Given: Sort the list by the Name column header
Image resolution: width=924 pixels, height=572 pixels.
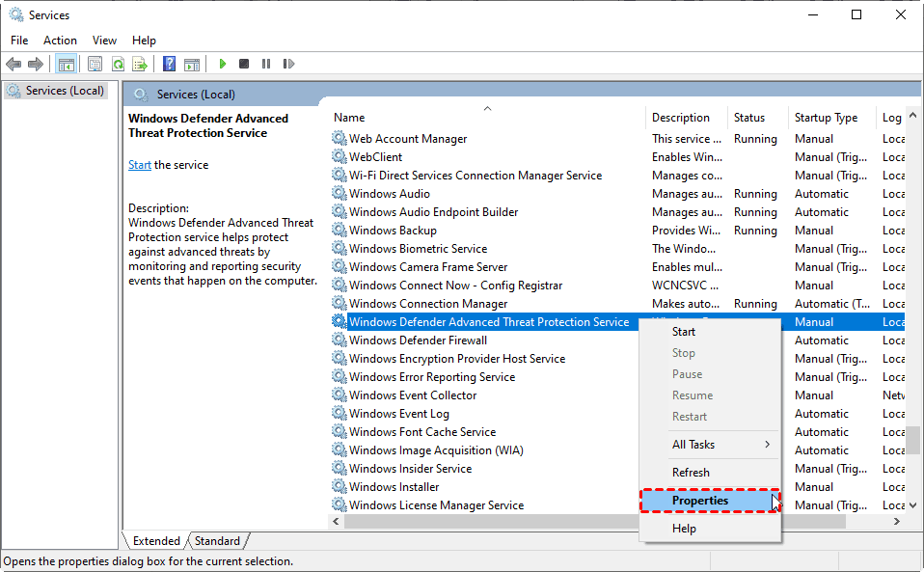Looking at the screenshot, I should click(x=349, y=118).
